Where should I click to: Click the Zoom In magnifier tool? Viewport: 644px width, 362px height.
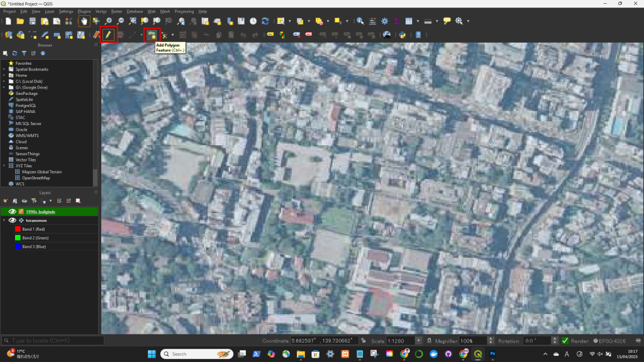point(109,21)
